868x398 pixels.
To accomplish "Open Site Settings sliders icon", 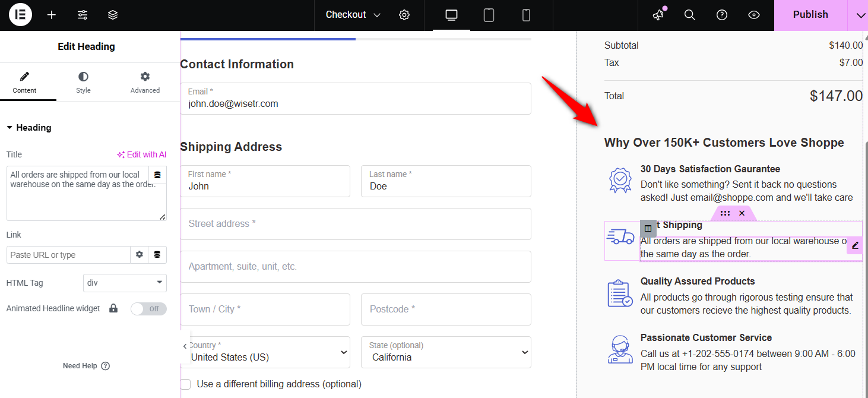I will (x=83, y=15).
